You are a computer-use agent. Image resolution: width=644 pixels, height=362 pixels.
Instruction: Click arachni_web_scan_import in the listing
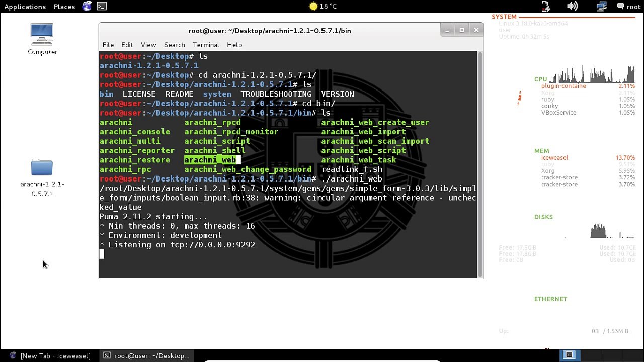pos(375,141)
